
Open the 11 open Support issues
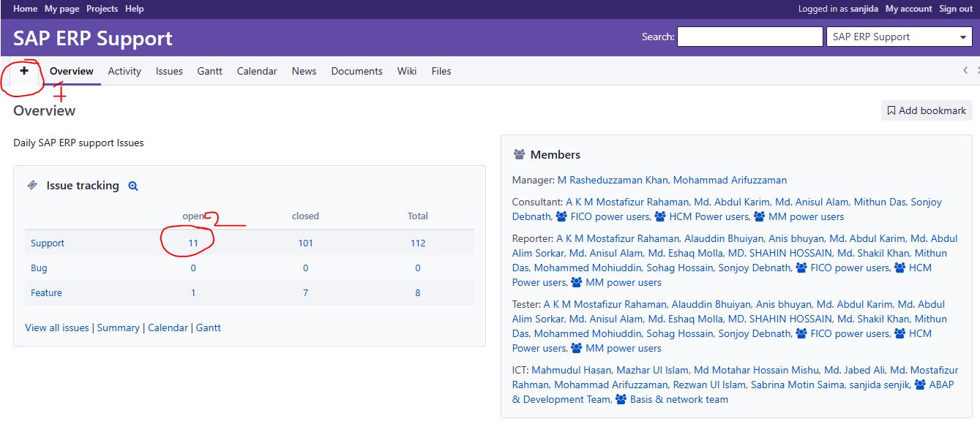193,243
